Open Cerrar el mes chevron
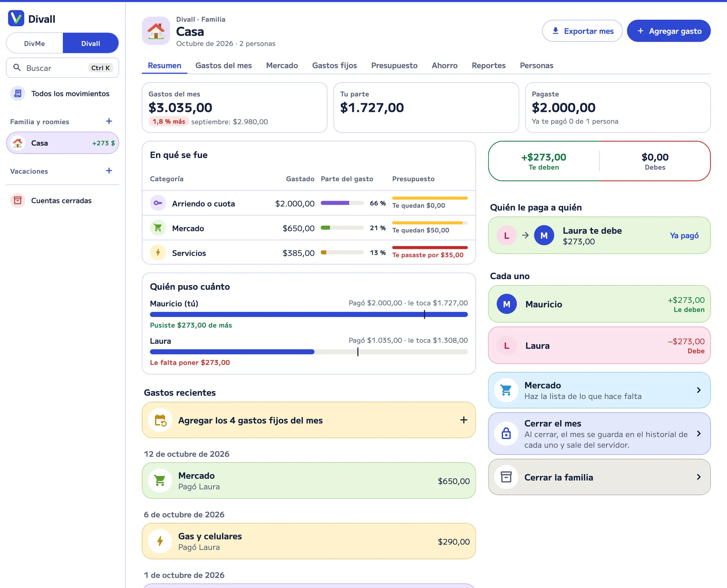The image size is (727, 588). click(699, 433)
